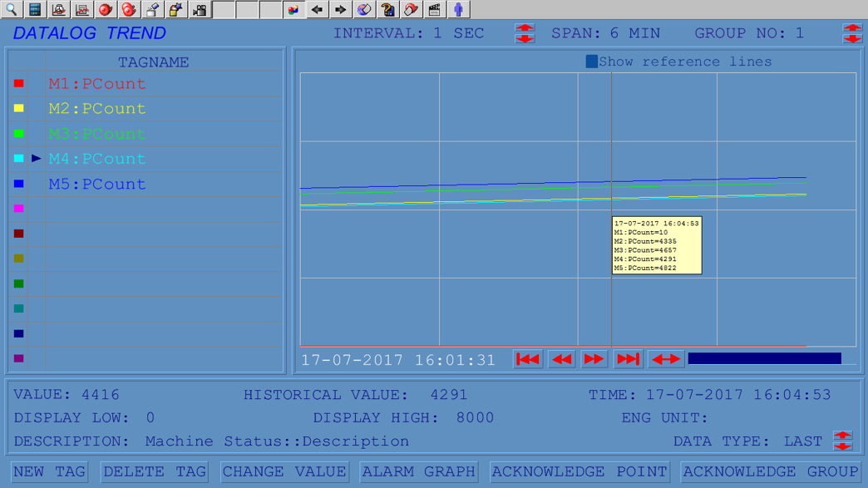Change DATA TYPE with red arrows
868x488 pixels.
[842, 441]
